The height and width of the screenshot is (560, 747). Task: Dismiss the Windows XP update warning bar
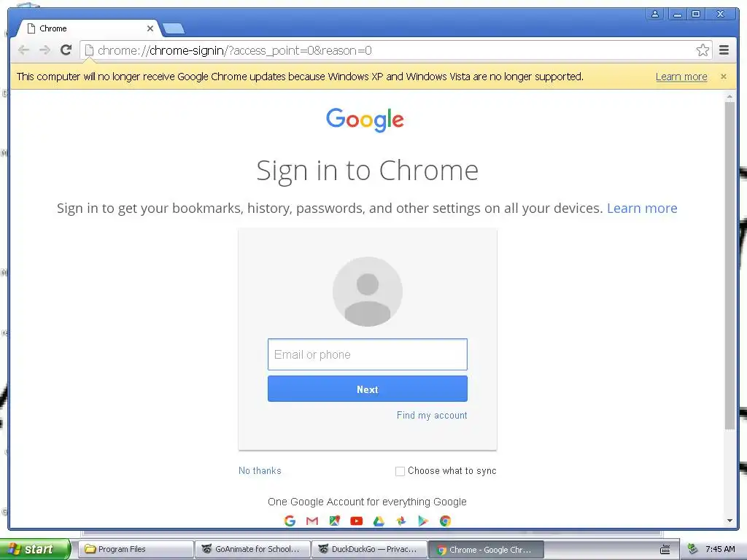pos(724,76)
